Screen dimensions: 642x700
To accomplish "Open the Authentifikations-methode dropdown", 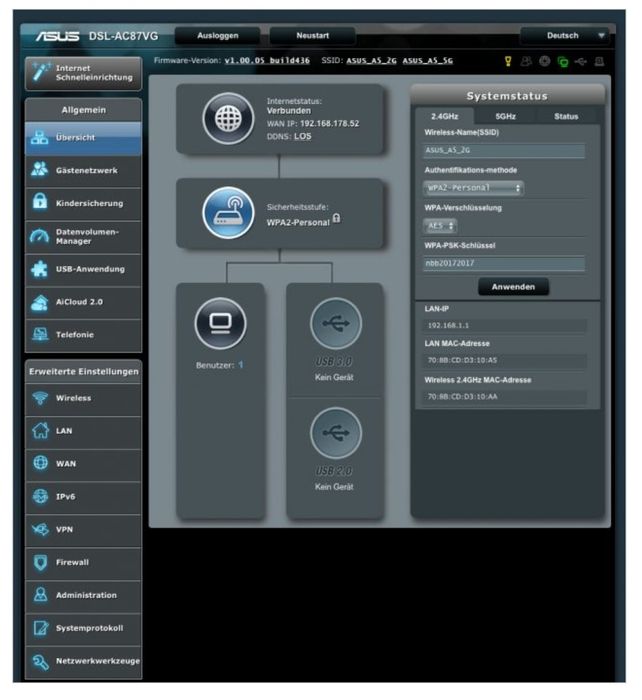I will (x=473, y=188).
